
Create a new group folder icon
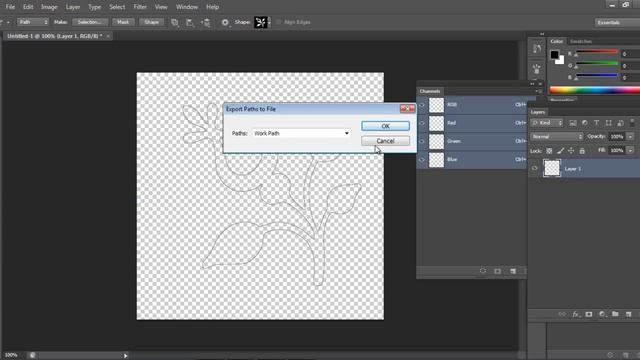pos(615,314)
